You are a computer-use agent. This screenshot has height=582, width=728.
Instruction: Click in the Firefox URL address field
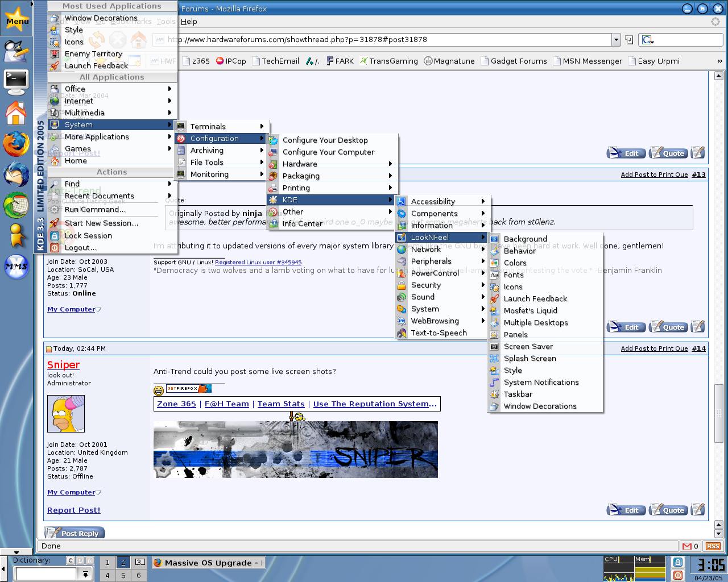click(387, 39)
